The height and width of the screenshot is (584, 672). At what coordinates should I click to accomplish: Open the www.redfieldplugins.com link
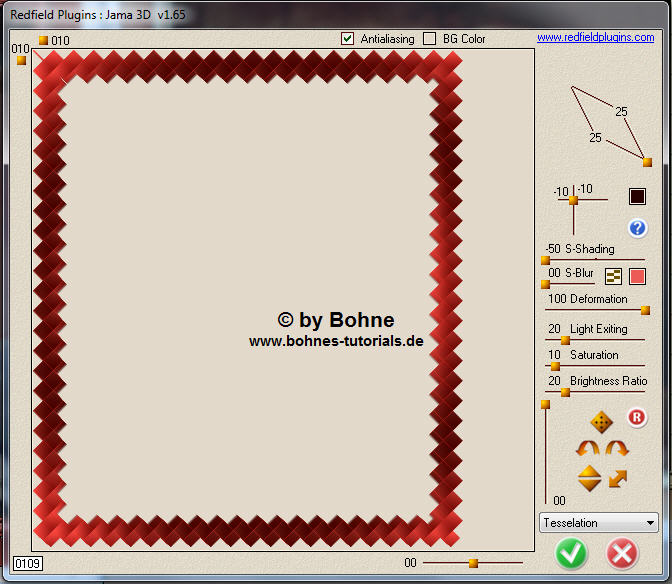(595, 37)
